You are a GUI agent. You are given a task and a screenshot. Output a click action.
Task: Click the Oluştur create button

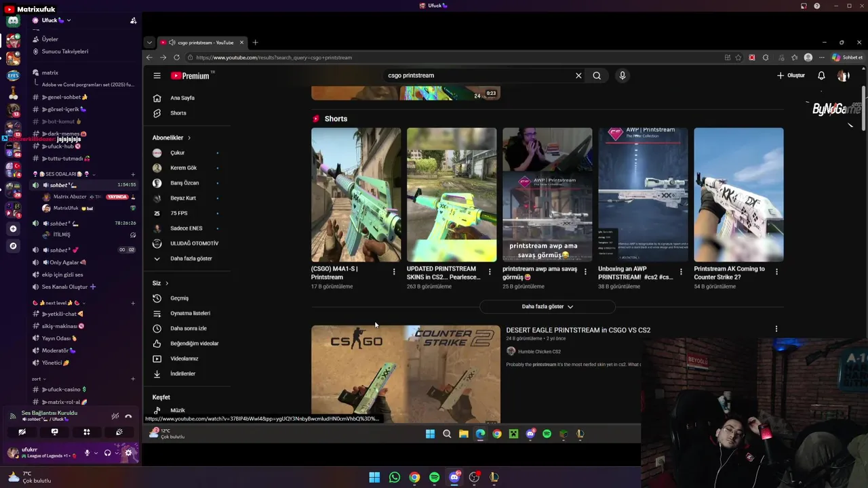[791, 76]
